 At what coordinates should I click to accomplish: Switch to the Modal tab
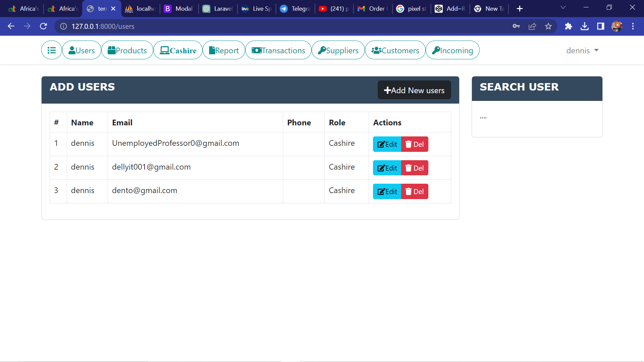(x=179, y=9)
